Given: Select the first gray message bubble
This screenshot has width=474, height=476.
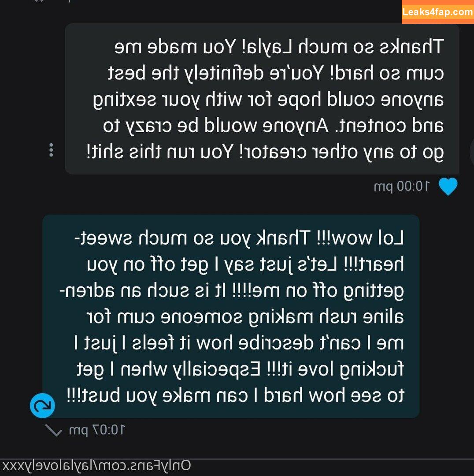Looking at the screenshot, I should tap(262, 99).
